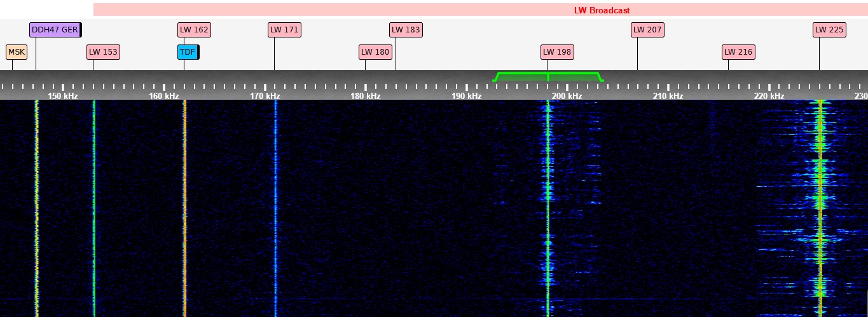Click the 220 kHz scale label
The width and height of the screenshot is (868, 317).
(x=769, y=96)
